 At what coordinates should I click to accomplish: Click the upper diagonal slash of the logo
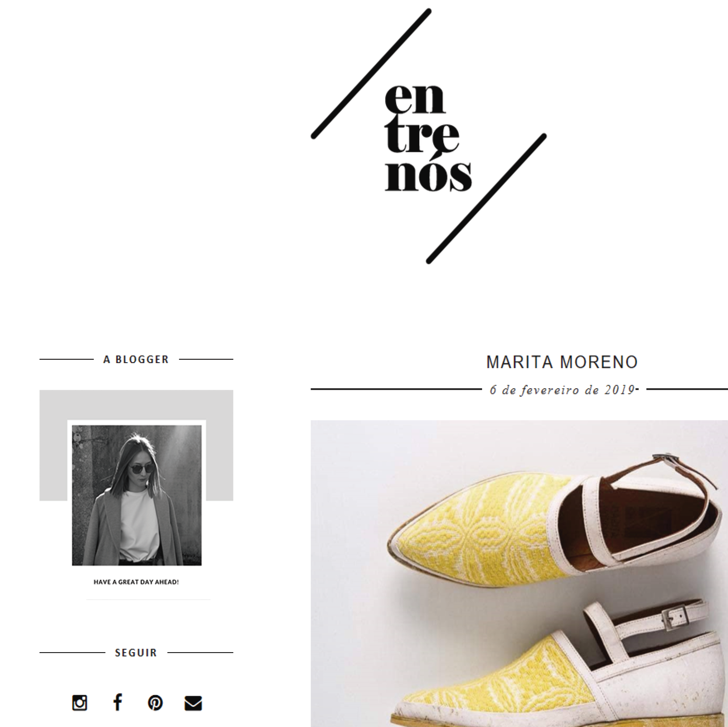(371, 73)
